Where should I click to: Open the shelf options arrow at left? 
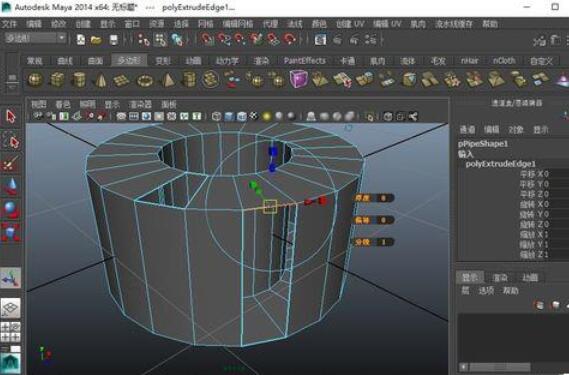12,87
